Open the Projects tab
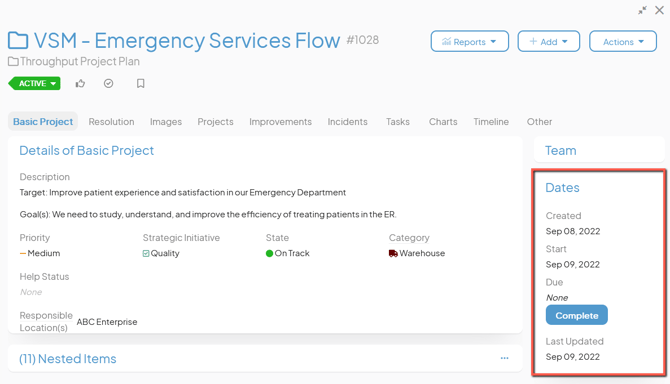670x384 pixels. tap(215, 122)
